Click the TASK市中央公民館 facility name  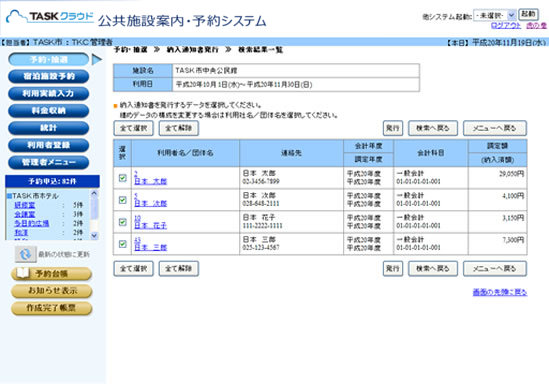click(206, 70)
